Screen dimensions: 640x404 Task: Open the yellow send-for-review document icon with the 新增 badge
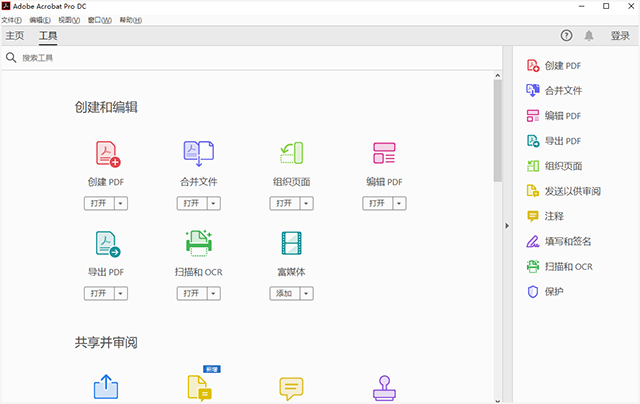[x=200, y=388]
